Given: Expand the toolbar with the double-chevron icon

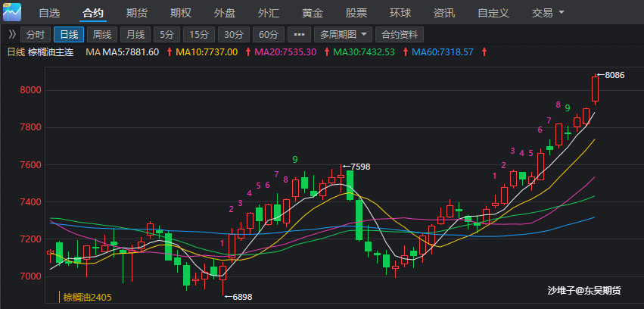Looking at the screenshot, I should [x=12, y=35].
